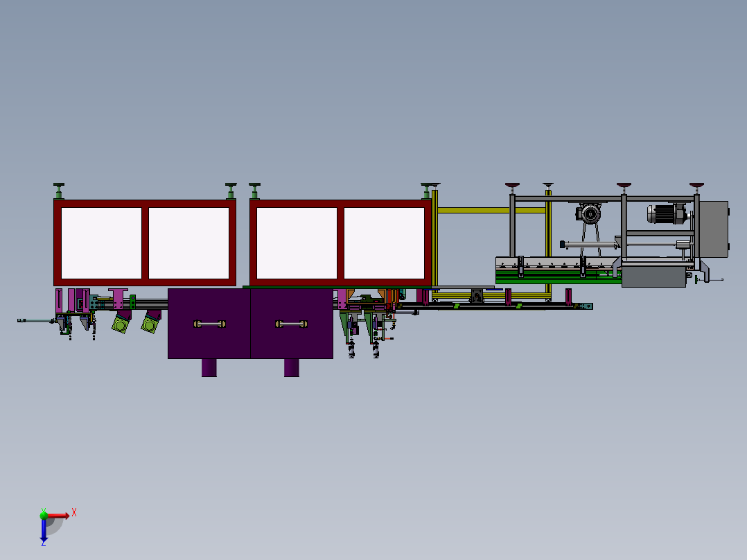Select the right purple cabinet door handle
This screenshot has height=560, width=747.
pyautogui.click(x=292, y=324)
